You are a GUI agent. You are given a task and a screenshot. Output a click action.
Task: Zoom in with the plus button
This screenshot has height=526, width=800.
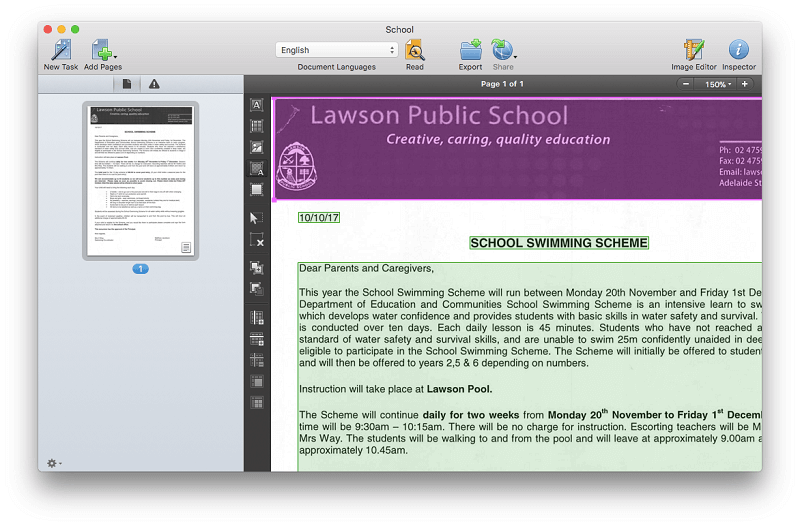(745, 84)
